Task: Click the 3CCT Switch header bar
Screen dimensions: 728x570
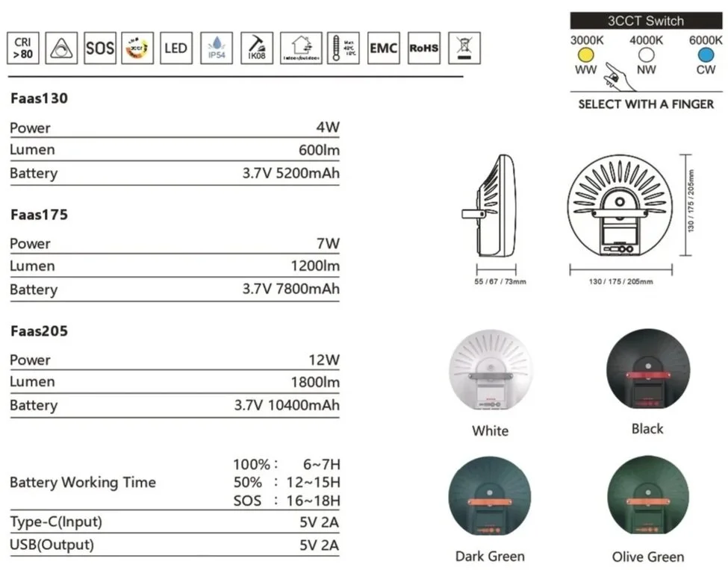Action: click(646, 21)
